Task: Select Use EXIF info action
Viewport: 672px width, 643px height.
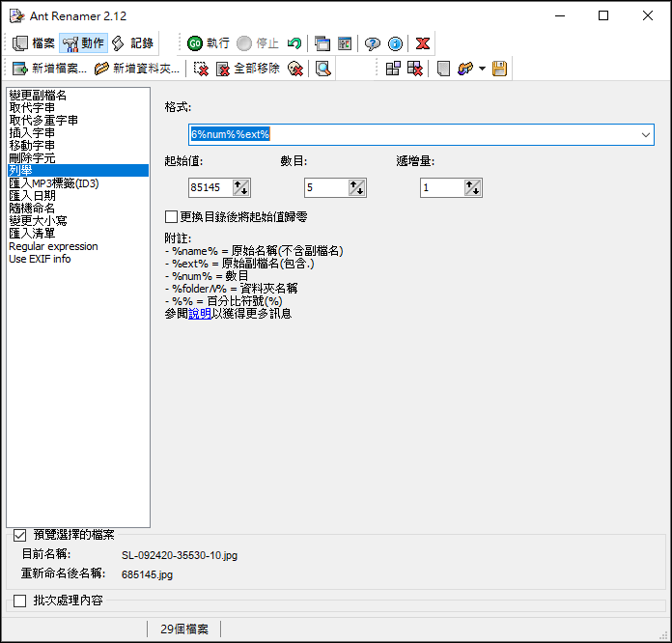Action: tap(78, 259)
